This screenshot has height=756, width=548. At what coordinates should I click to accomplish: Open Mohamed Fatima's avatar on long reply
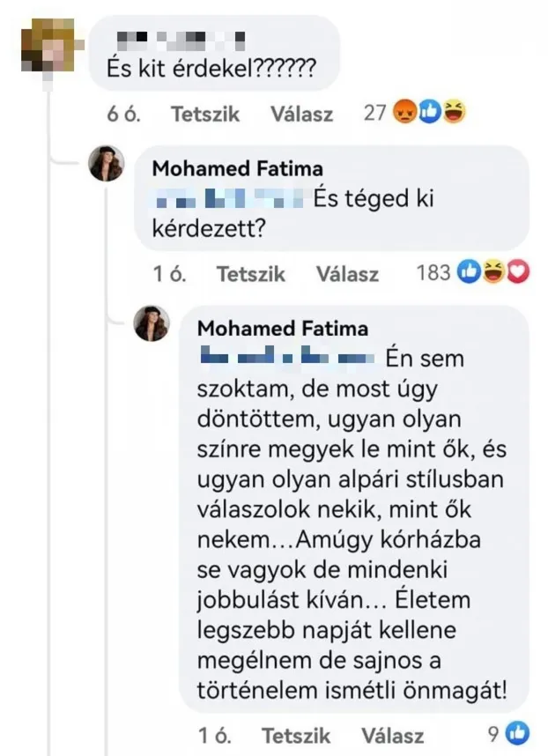pyautogui.click(x=151, y=323)
